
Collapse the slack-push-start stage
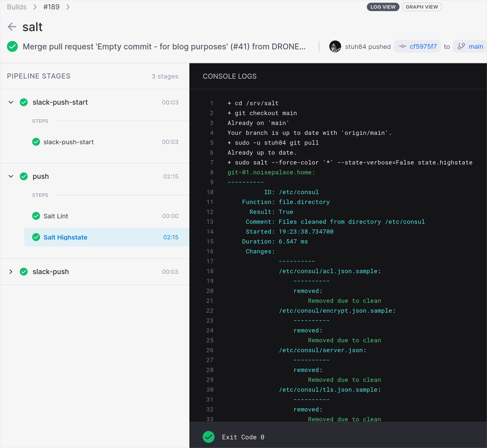coord(11,102)
